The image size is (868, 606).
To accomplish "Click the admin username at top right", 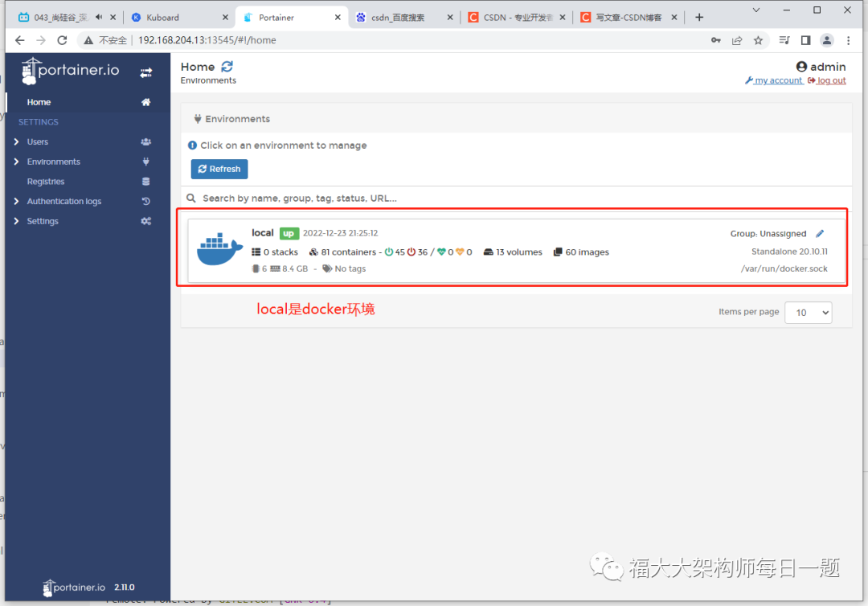I will coord(828,67).
